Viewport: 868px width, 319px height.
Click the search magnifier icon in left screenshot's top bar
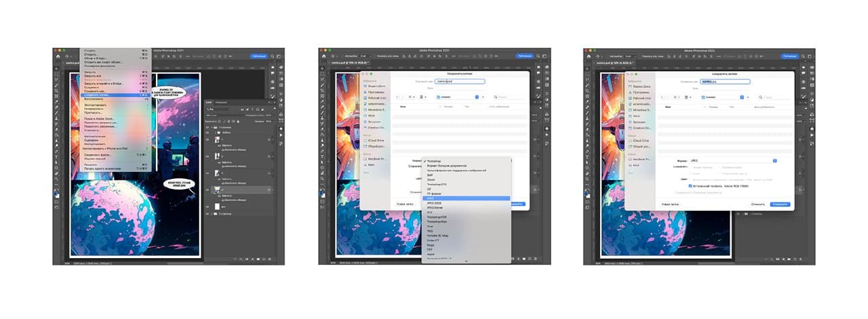click(x=272, y=56)
